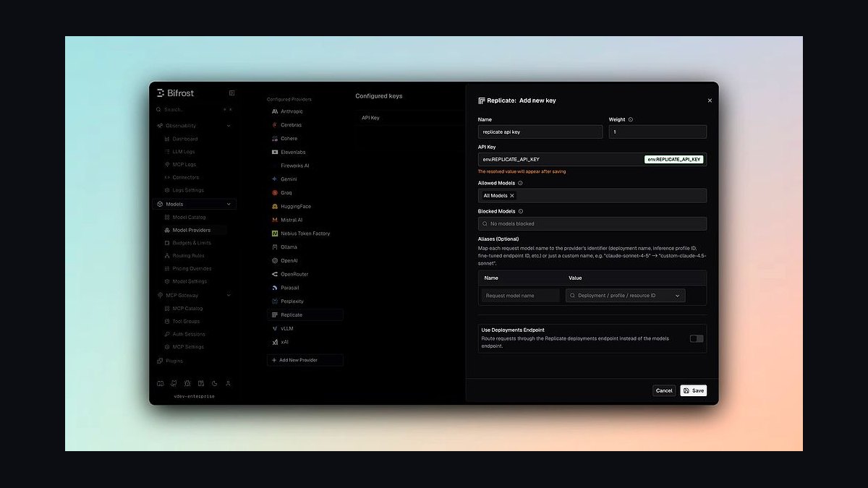
Task: Enable the Use Deployments Endpoint switch
Action: coord(697,338)
